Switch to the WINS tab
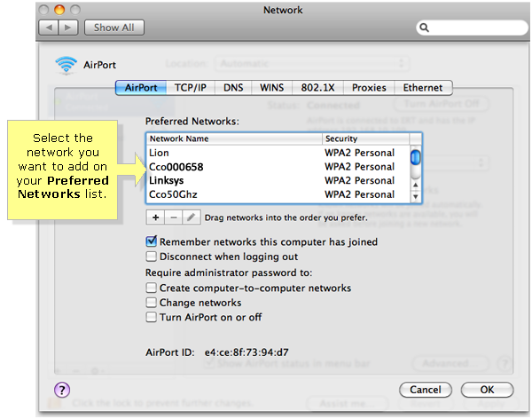 272,88
